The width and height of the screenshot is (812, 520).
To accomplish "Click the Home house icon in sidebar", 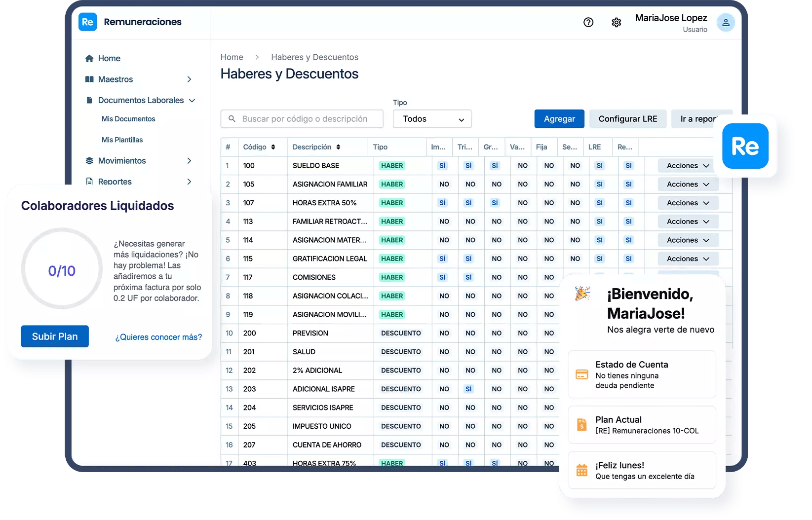I will [89, 58].
